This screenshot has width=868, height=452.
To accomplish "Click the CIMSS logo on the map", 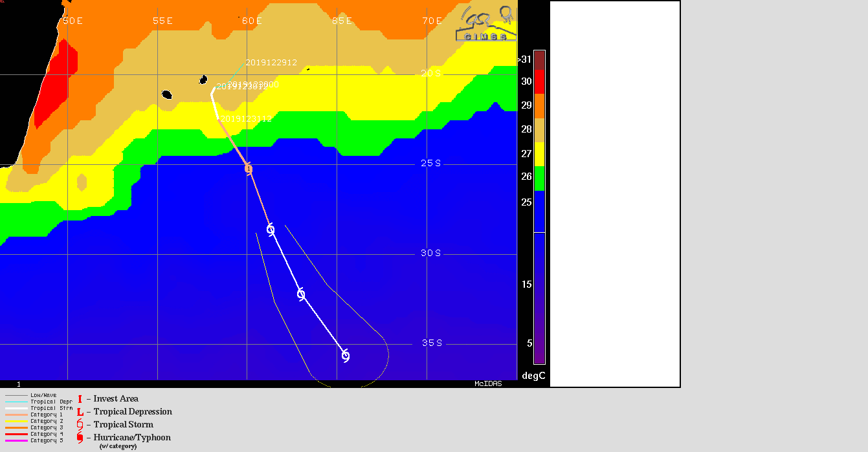I will pyautogui.click(x=486, y=24).
